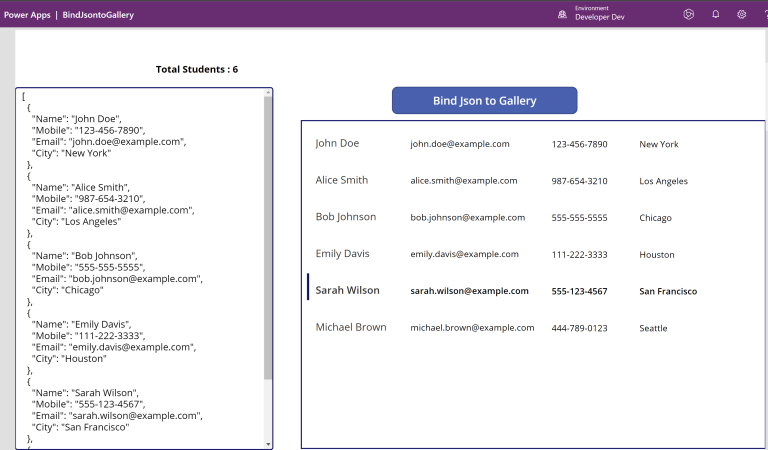
Task: Open the Developer Dev environment picker
Action: (x=600, y=17)
